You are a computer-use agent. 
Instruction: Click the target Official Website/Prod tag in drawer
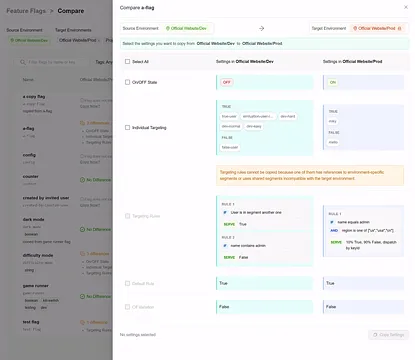[x=377, y=28]
